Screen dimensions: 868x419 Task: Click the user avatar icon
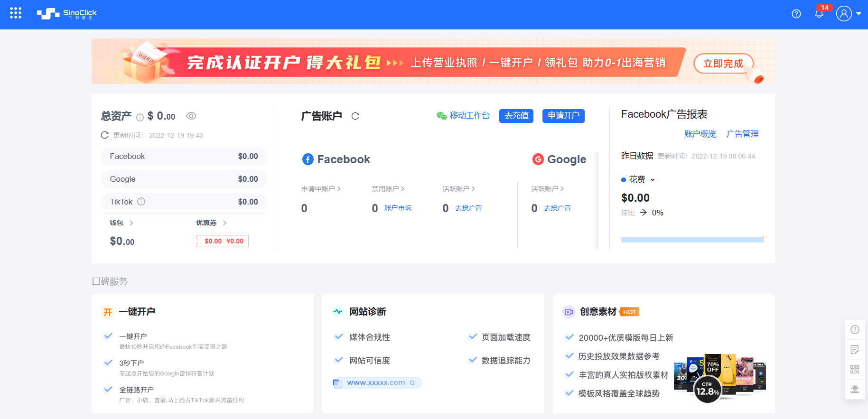click(x=844, y=14)
